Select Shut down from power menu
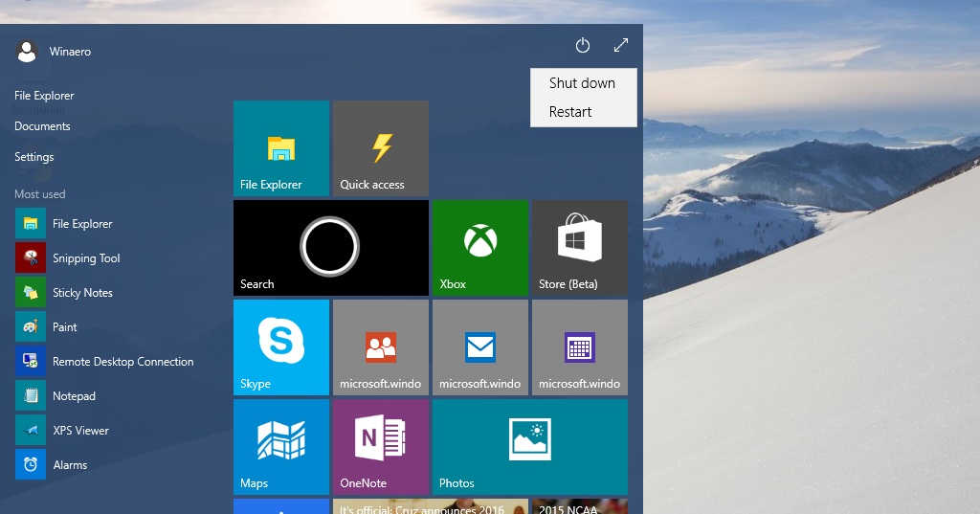This screenshot has width=980, height=514. (583, 83)
